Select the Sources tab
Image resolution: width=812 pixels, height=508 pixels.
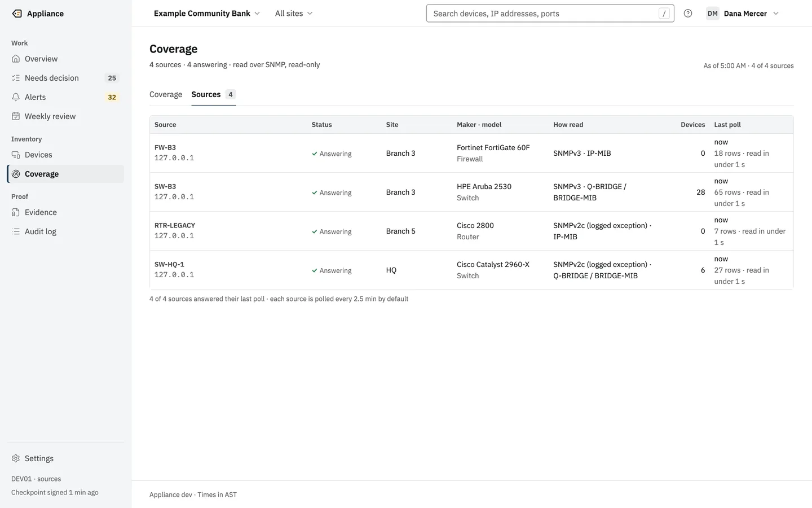pyautogui.click(x=213, y=94)
